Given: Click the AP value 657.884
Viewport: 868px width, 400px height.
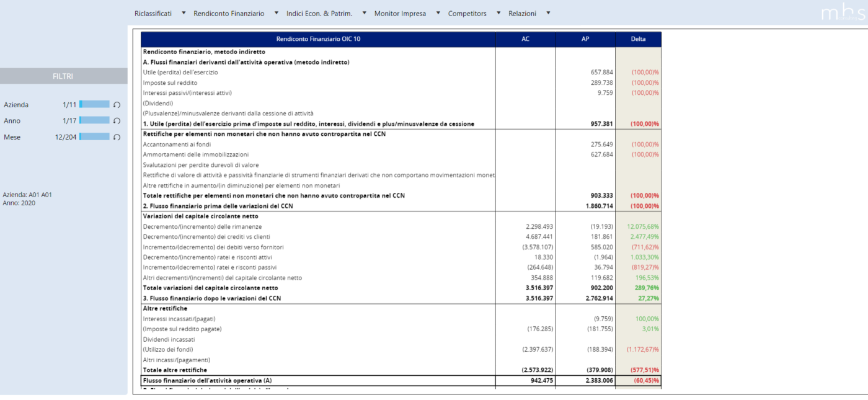Looking at the screenshot, I should (601, 73).
